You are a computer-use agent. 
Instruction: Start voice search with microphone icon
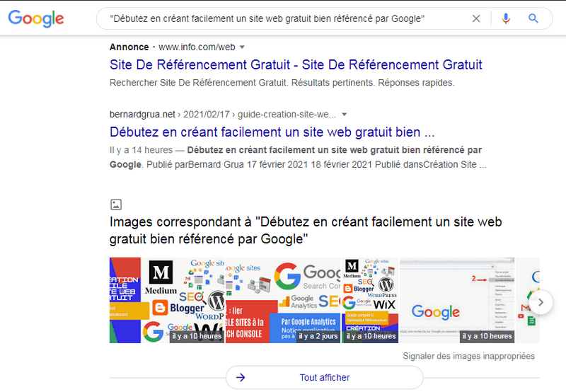coord(506,18)
